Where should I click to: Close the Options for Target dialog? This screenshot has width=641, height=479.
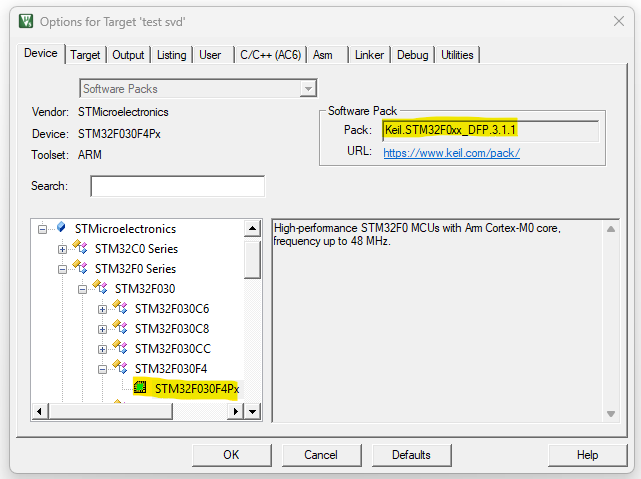click(619, 21)
